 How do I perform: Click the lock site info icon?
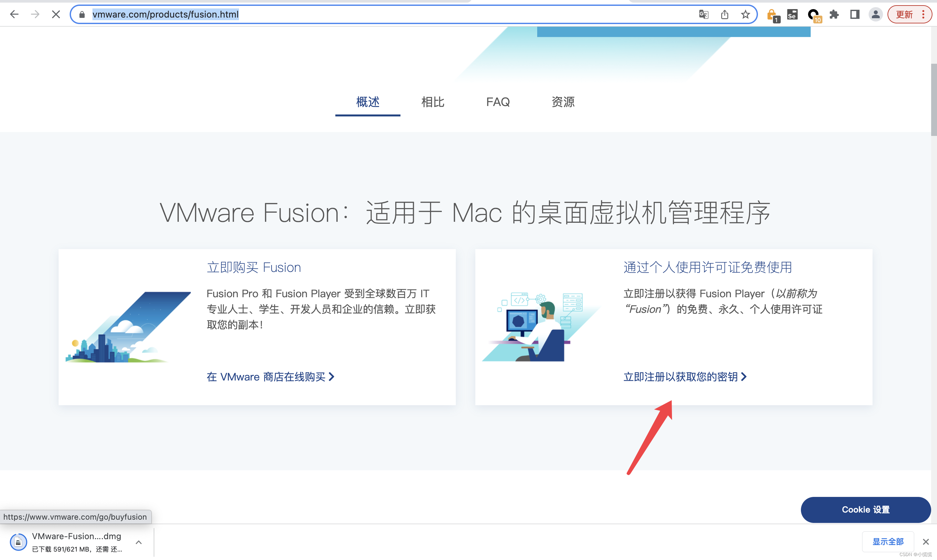[82, 14]
